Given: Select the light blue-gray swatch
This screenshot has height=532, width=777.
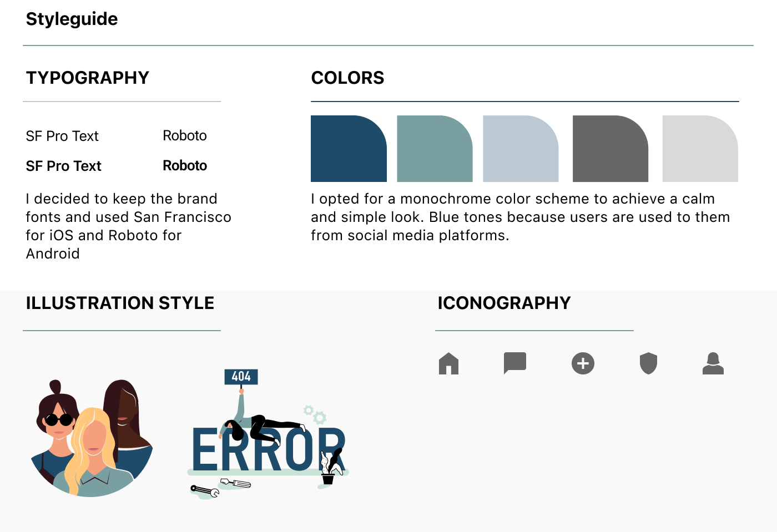Looking at the screenshot, I should click(x=521, y=149).
